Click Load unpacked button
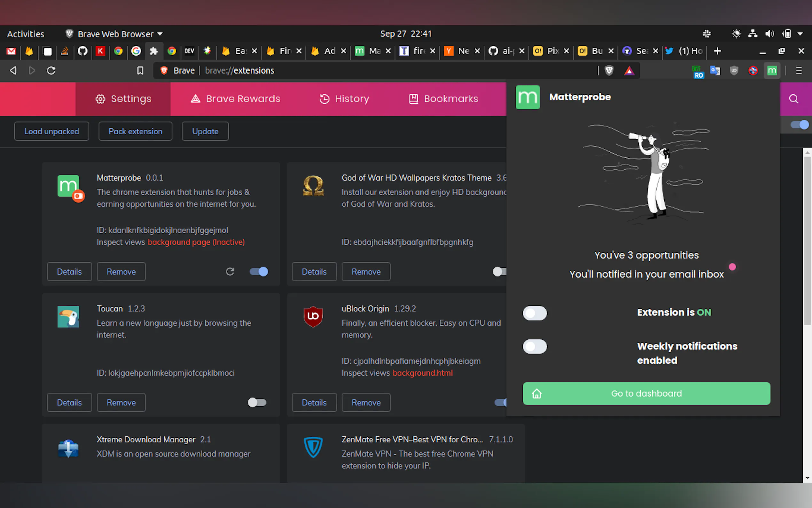The width and height of the screenshot is (812, 508). (51, 131)
